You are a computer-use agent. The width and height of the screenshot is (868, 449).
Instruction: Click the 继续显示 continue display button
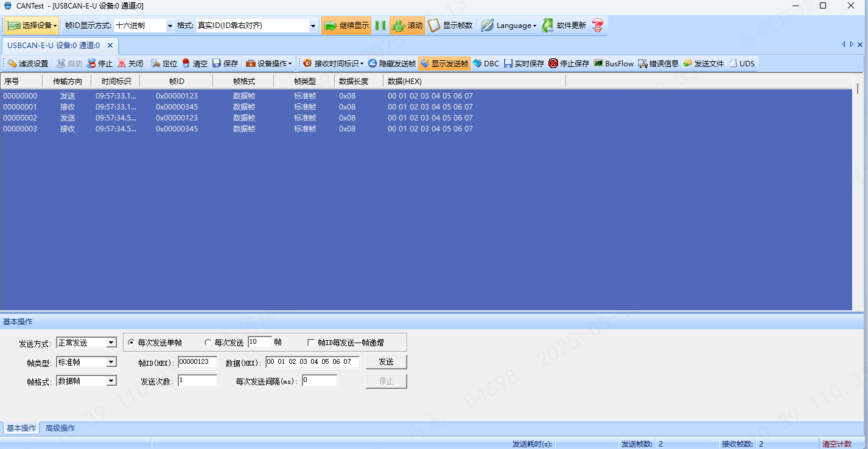(346, 26)
